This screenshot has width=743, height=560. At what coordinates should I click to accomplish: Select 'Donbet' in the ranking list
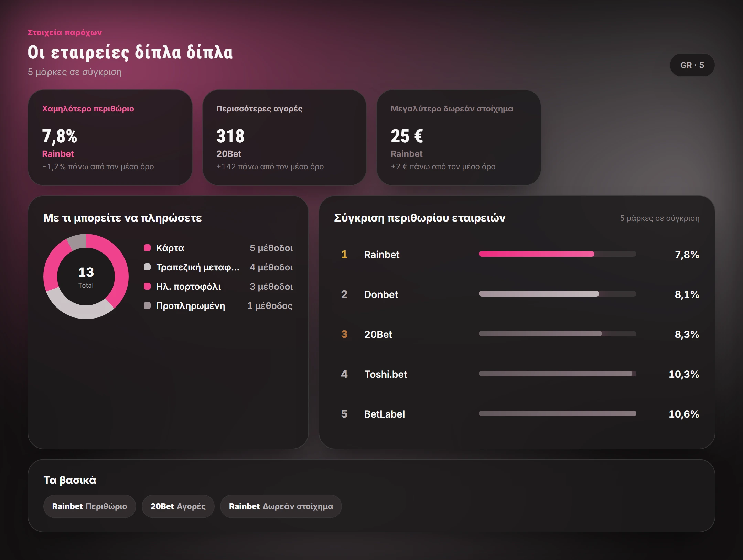tap(381, 294)
